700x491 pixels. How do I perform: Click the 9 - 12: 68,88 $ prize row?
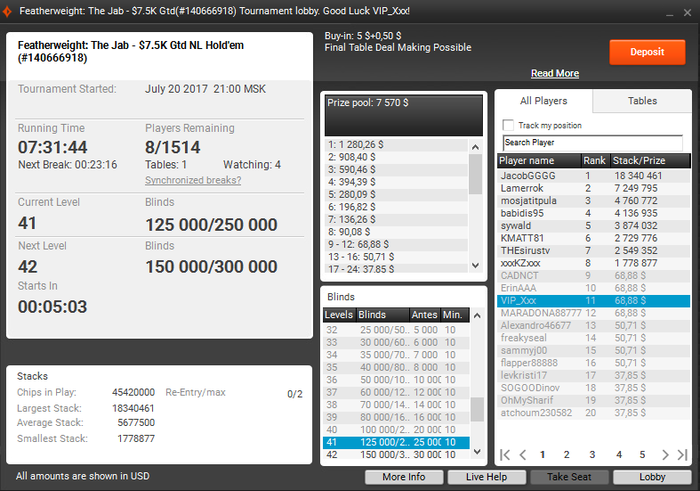tap(396, 245)
